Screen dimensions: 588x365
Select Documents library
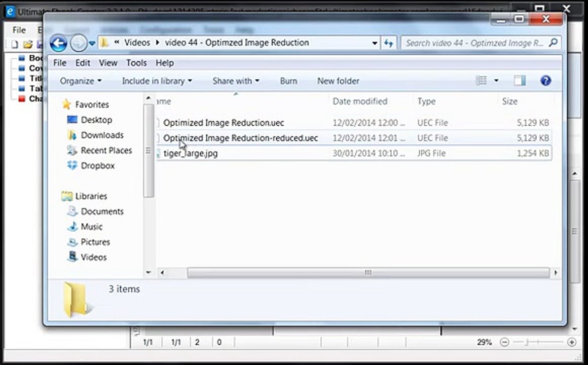click(x=102, y=211)
